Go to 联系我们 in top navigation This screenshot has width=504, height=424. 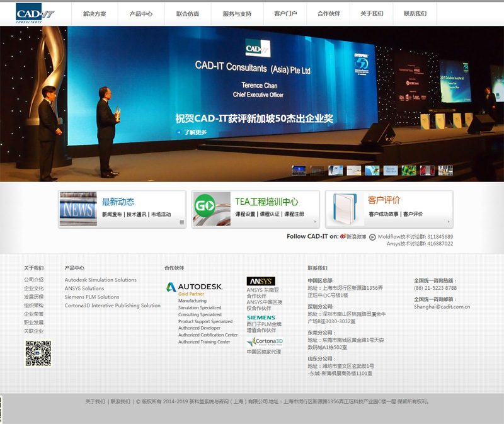415,13
